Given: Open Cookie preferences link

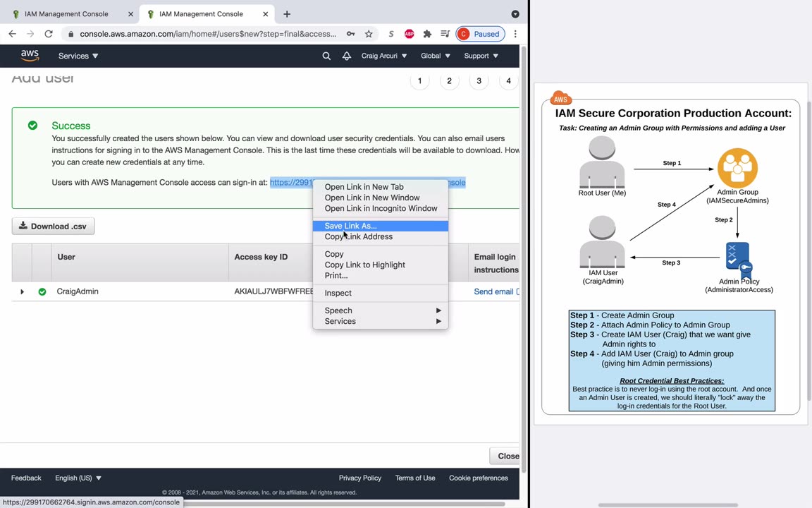Looking at the screenshot, I should (x=479, y=478).
